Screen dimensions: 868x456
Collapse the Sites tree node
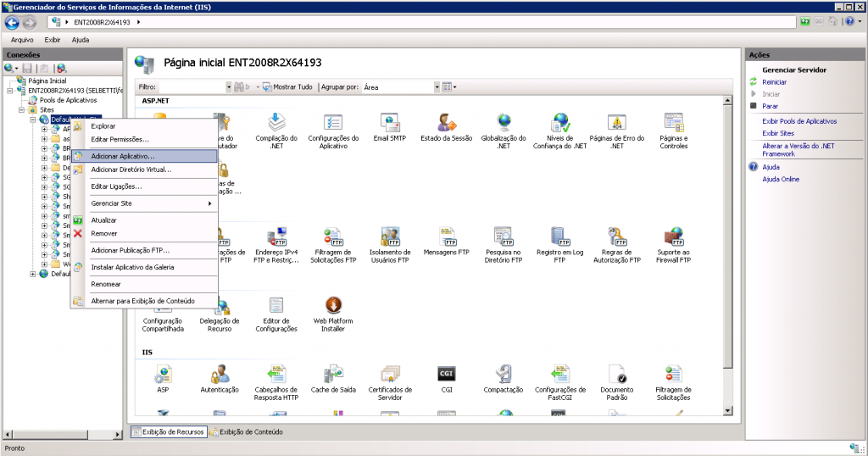point(21,109)
